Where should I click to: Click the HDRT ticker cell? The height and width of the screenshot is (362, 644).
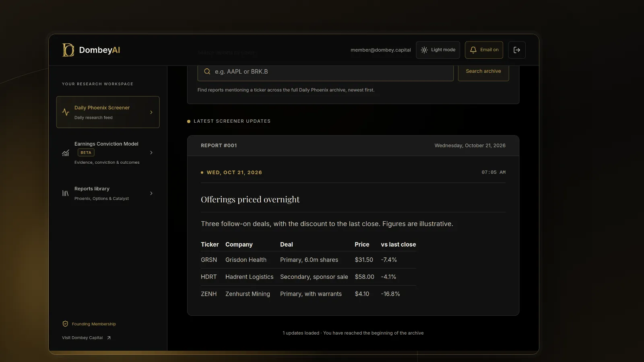tap(209, 277)
